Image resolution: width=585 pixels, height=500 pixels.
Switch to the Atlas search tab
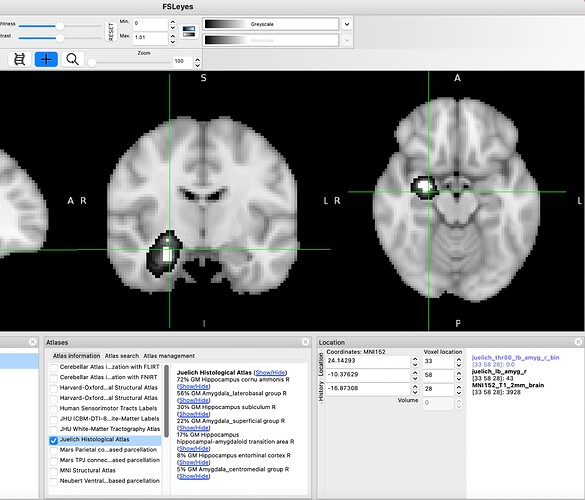tap(122, 356)
